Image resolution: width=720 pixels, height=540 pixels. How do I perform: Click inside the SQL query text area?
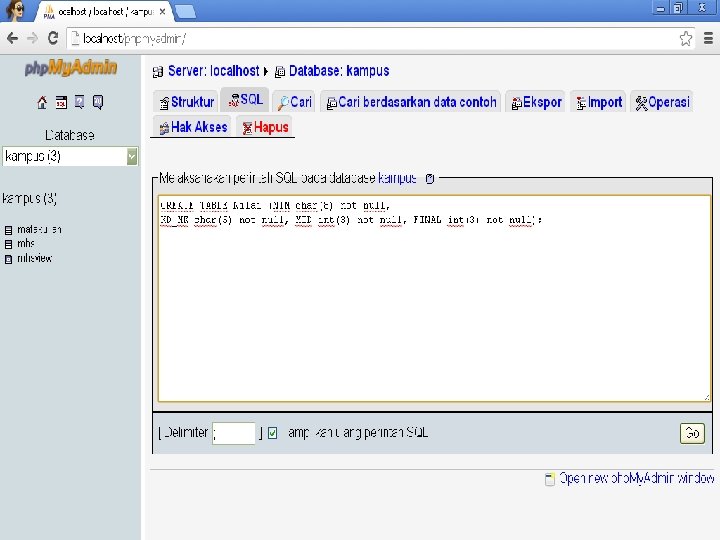[434, 298]
